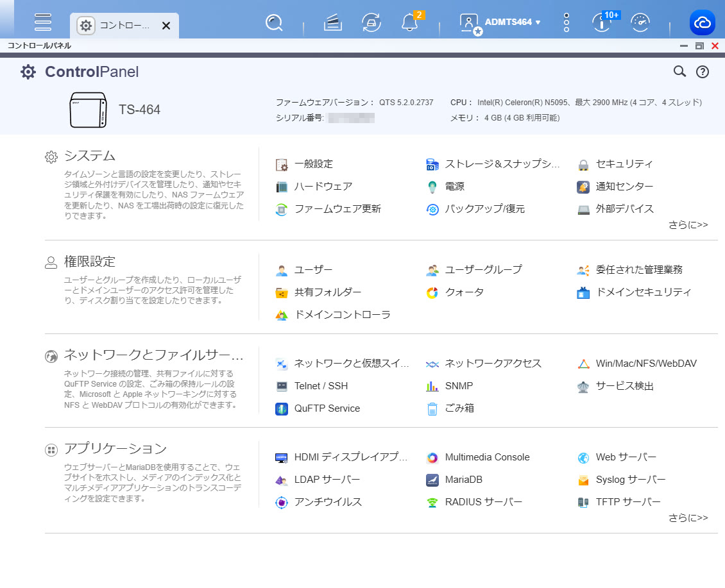Open LDAP サーバー
The width and height of the screenshot is (725, 588).
point(318,480)
